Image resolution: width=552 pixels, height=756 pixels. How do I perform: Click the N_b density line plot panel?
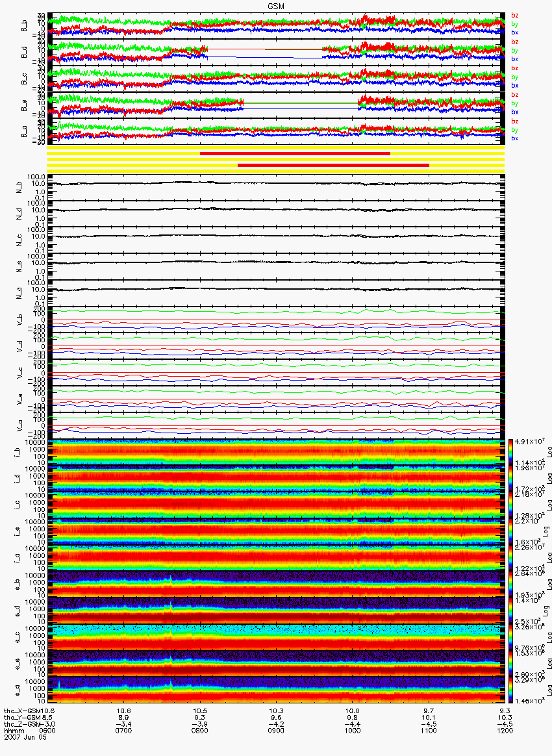tap(276, 188)
